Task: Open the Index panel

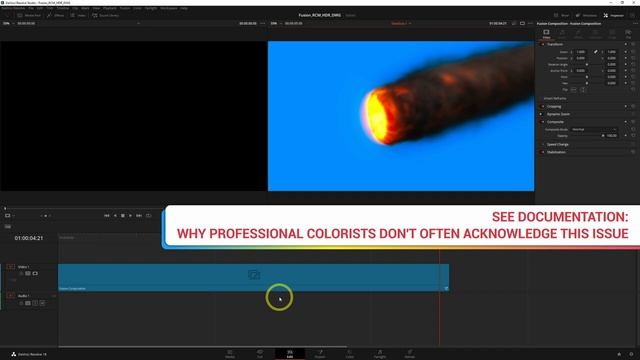Action: pos(78,15)
